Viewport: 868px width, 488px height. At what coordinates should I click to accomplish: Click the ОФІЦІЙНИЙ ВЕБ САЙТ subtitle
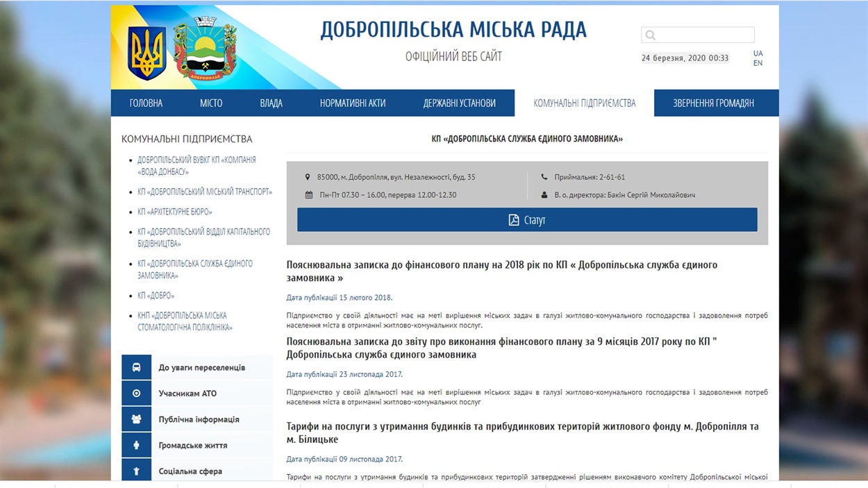pos(453,56)
